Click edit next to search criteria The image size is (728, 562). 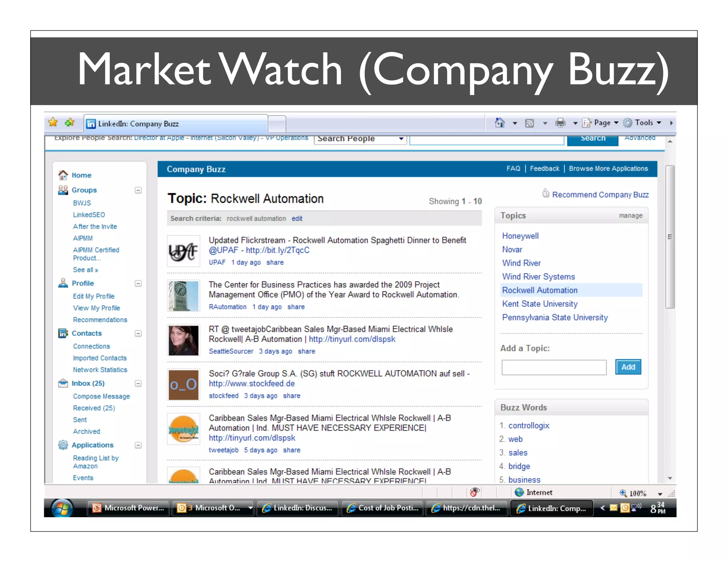coord(297,218)
